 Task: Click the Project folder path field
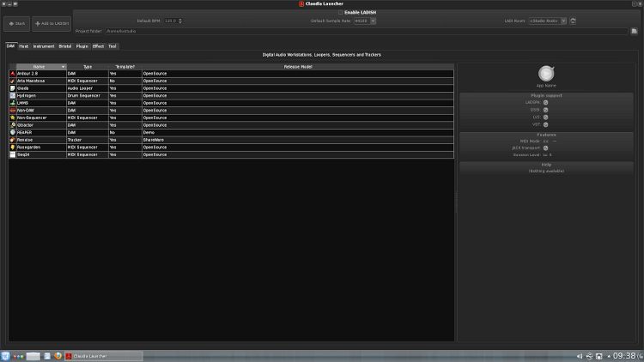(x=367, y=31)
